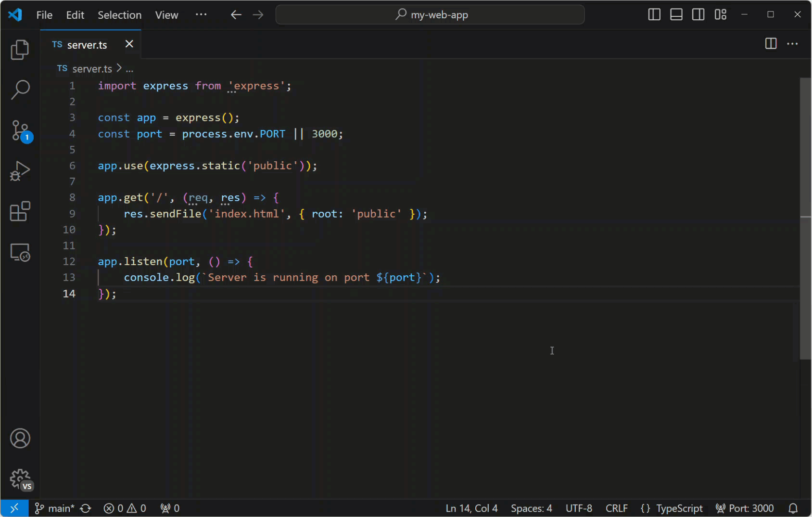This screenshot has height=517, width=812.
Task: Open the File menu
Action: click(x=44, y=15)
